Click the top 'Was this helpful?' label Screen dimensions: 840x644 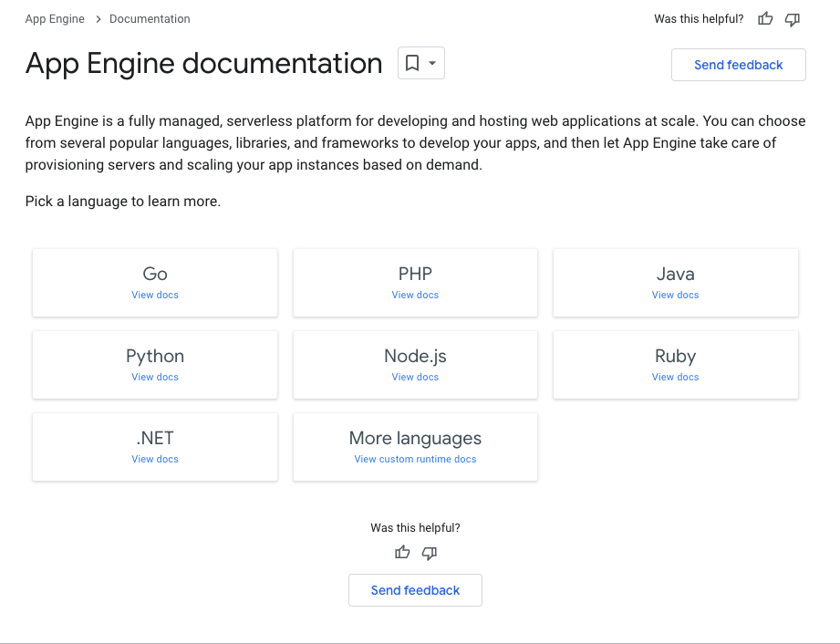tap(699, 19)
